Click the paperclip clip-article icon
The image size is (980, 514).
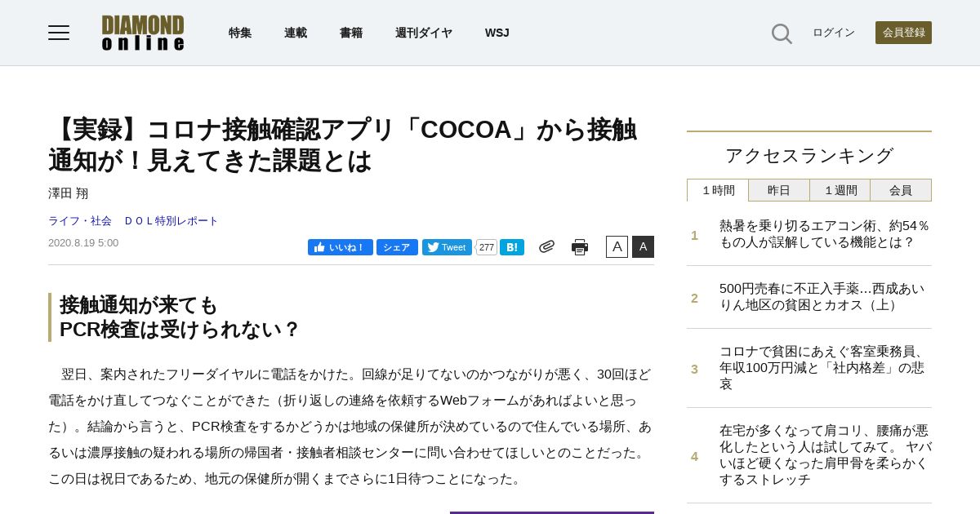(x=546, y=246)
